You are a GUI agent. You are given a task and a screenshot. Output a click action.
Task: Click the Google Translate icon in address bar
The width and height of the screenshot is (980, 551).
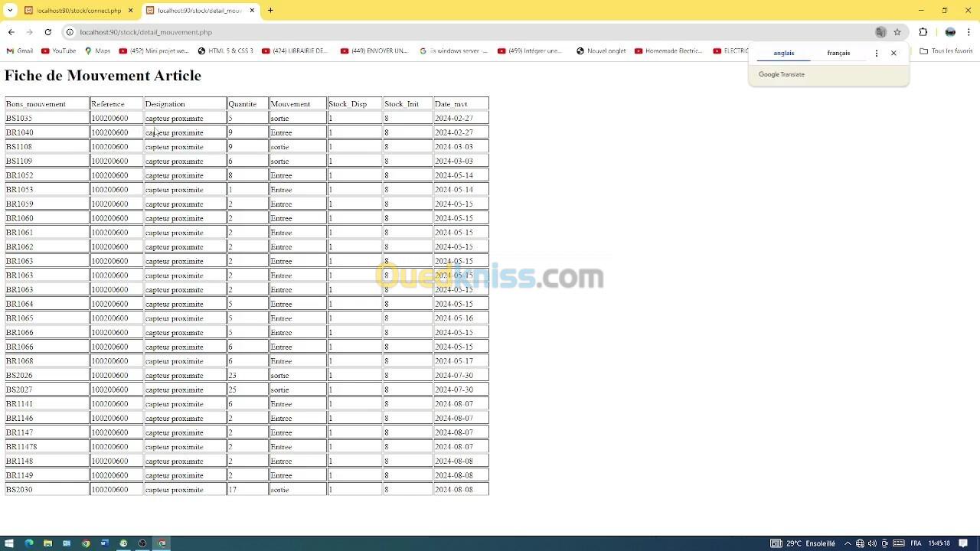(x=880, y=32)
